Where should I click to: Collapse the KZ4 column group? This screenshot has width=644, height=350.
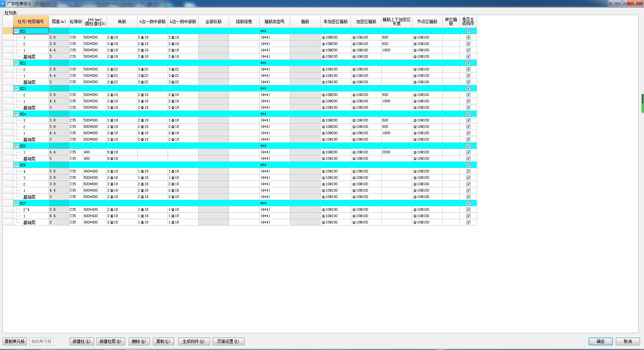point(16,114)
